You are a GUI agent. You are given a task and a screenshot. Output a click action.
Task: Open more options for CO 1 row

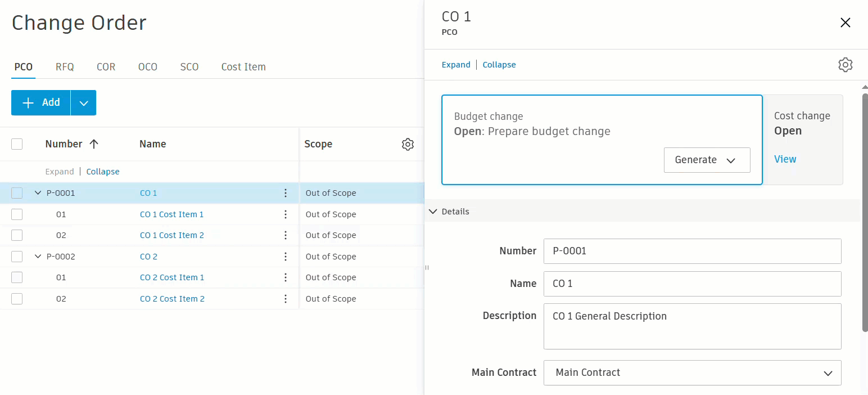point(286,193)
